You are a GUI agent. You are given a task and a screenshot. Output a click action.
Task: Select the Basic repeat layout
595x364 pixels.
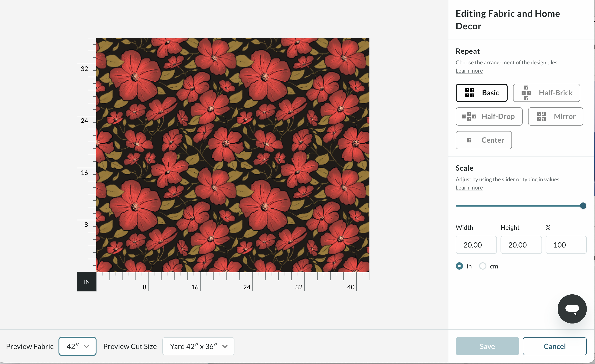point(481,93)
